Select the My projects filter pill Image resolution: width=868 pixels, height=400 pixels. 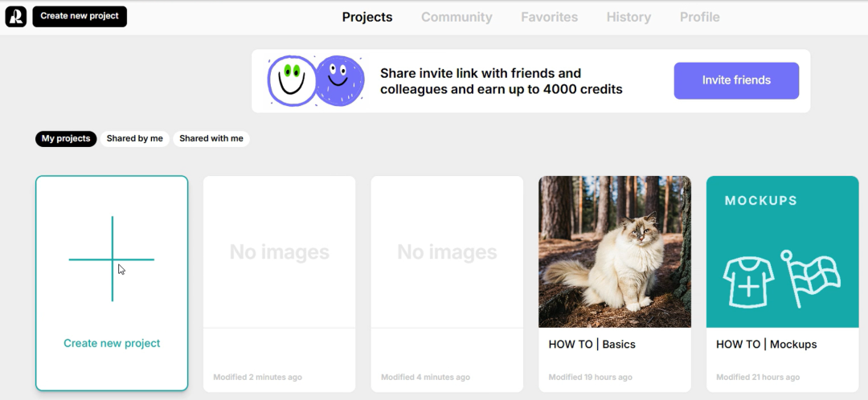click(66, 138)
